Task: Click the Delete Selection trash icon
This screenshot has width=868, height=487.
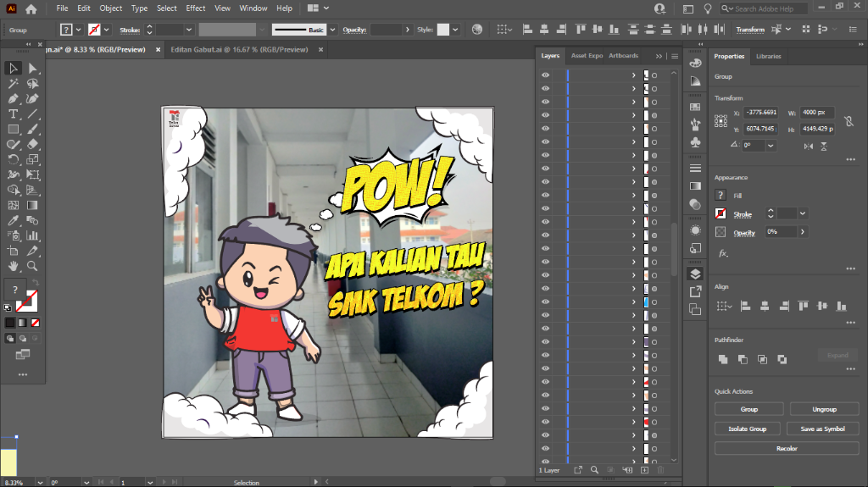Action: (x=660, y=470)
